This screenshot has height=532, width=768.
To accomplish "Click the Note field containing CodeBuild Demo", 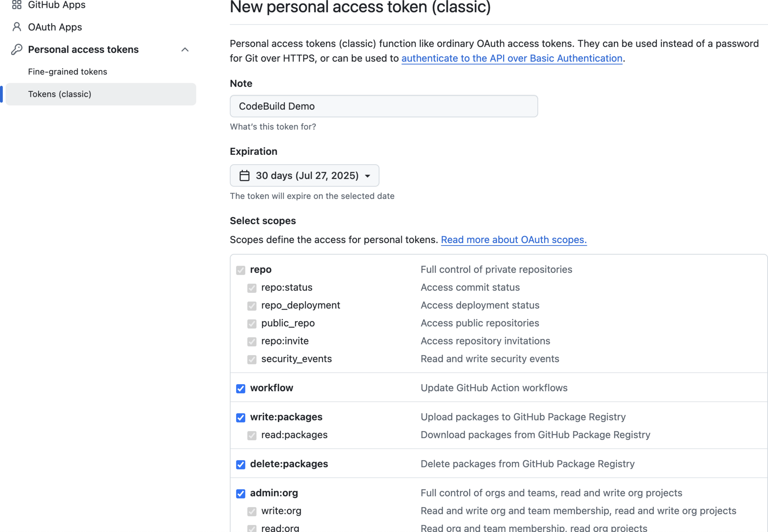I will click(x=383, y=106).
